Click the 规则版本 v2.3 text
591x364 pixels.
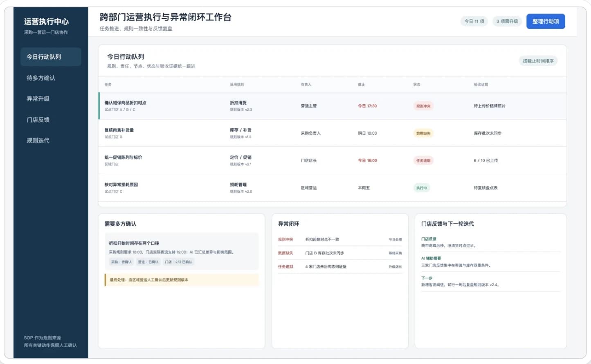click(241, 110)
